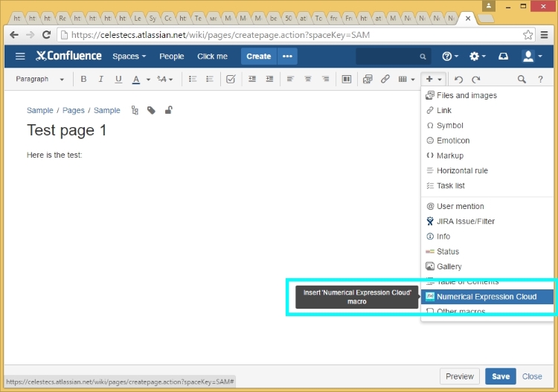Choose User mention in insert menu
Screen dimensions: 558x392
tap(487, 206)
